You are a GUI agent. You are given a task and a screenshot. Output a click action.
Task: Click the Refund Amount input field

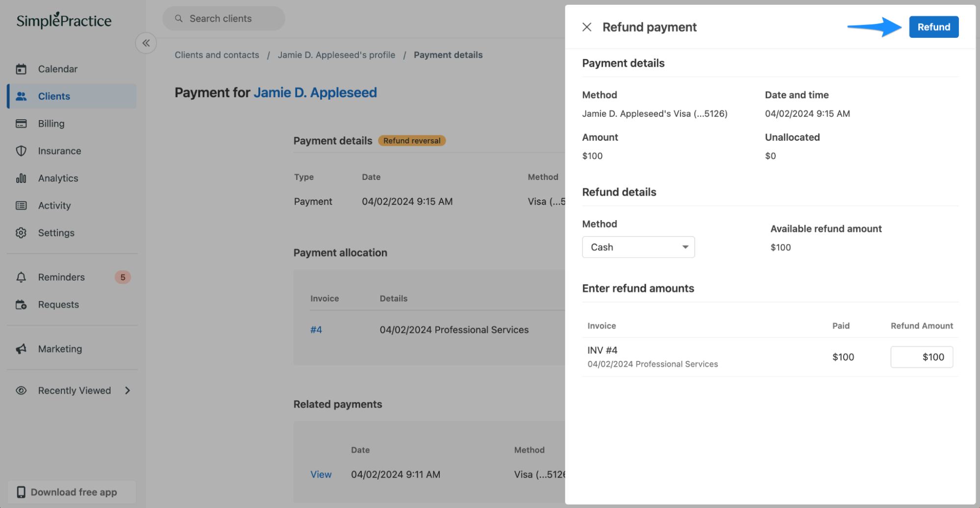coord(921,357)
